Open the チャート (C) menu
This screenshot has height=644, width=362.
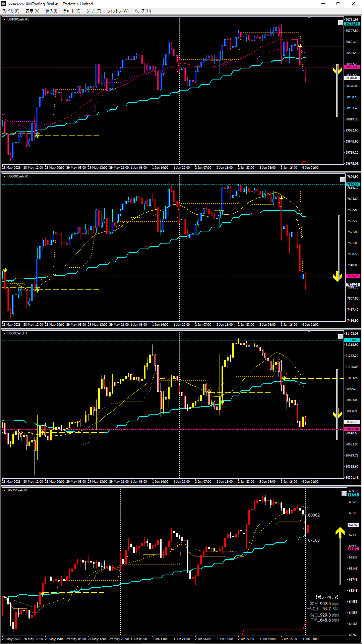tap(72, 11)
